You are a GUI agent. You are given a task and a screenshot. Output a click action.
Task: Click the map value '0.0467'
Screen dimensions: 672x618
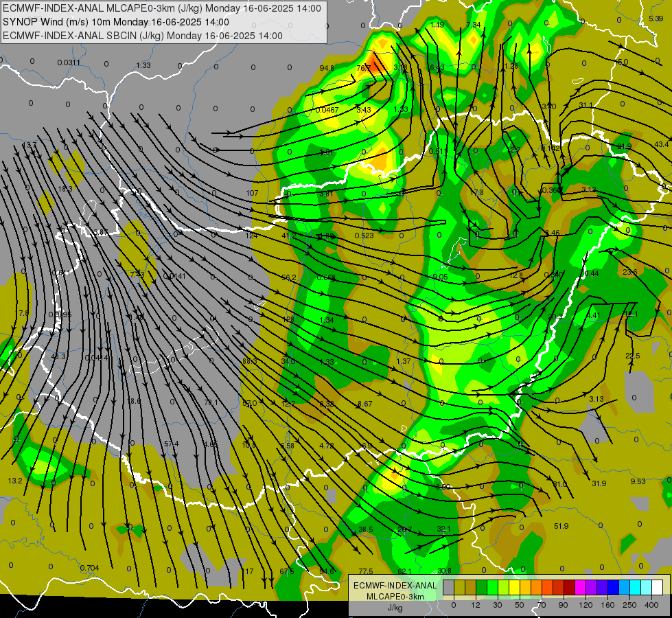point(327,110)
